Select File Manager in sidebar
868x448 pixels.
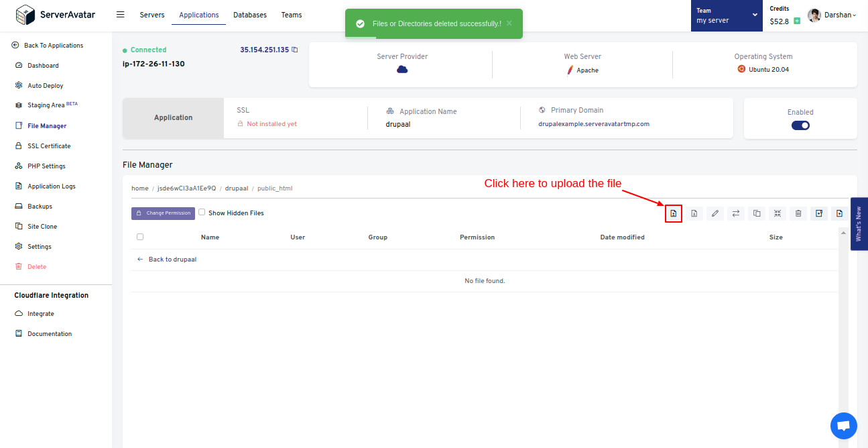point(47,126)
